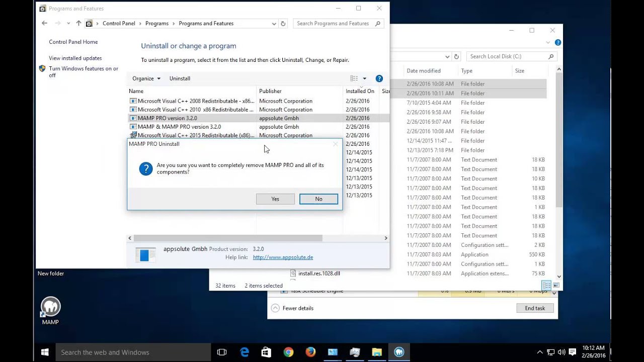
Task: Click the blue question mark icon in the dialog
Action: click(x=146, y=169)
